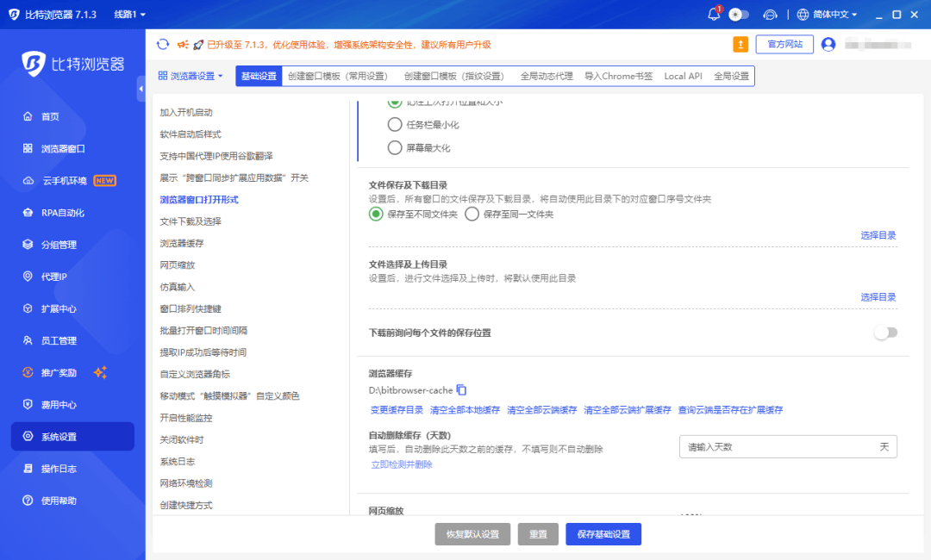The width and height of the screenshot is (931, 560).
Task: Jump to 窗口排列快捷键 section
Action: click(x=190, y=308)
